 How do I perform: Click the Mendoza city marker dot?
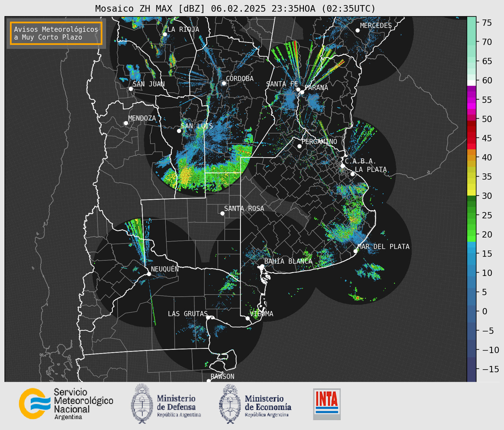[126, 123]
